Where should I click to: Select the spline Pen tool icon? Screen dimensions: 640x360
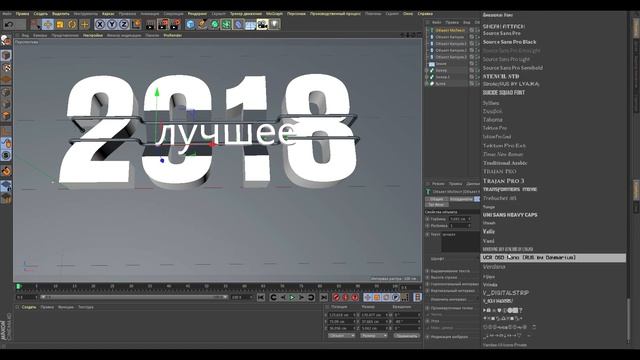[x=202, y=24]
